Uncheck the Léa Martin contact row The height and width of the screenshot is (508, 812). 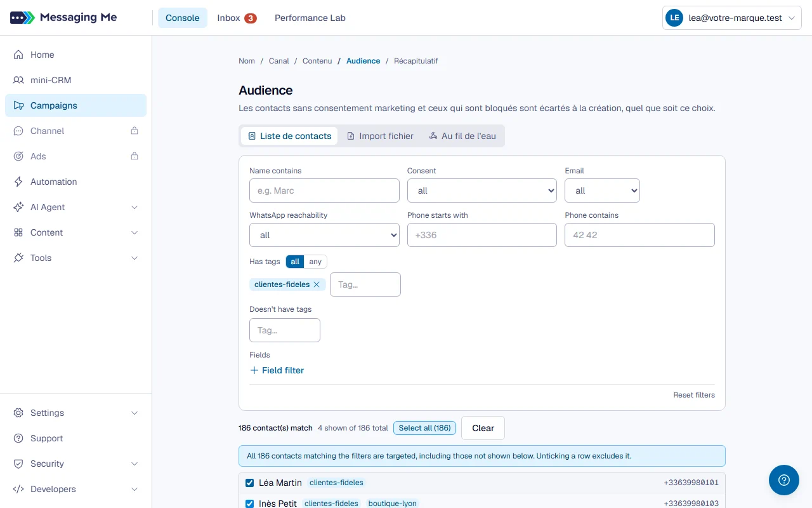click(x=250, y=483)
